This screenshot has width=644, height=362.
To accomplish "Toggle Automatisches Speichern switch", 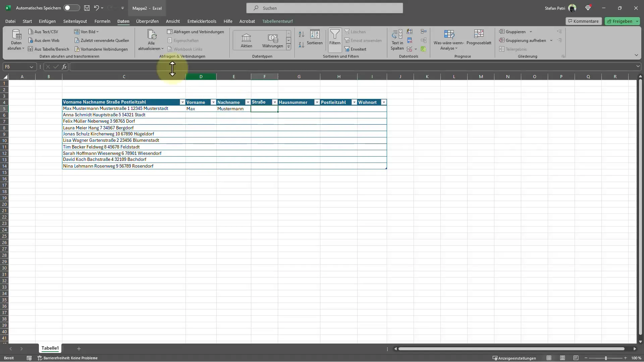I will coord(71,8).
